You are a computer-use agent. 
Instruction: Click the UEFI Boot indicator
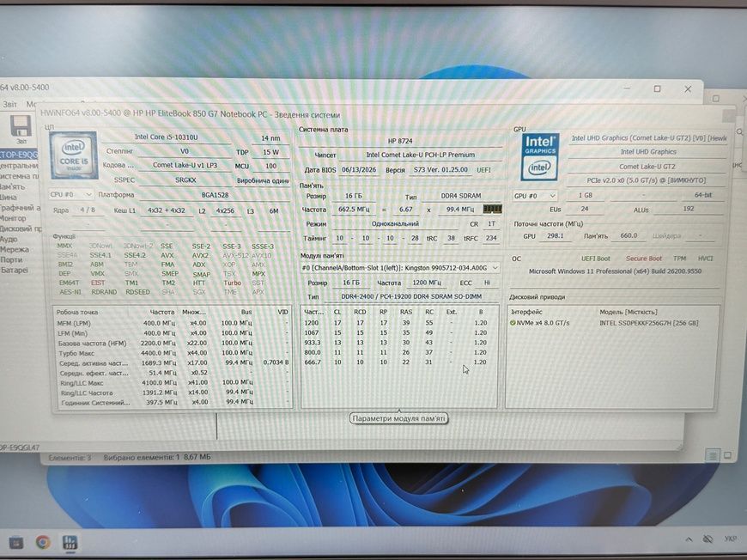596,259
